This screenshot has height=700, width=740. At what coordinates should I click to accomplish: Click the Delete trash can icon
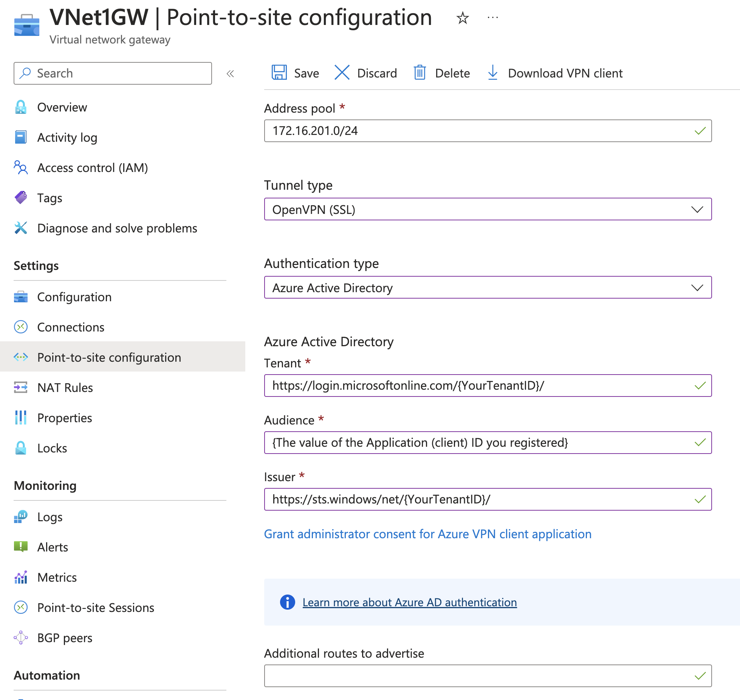pyautogui.click(x=420, y=73)
